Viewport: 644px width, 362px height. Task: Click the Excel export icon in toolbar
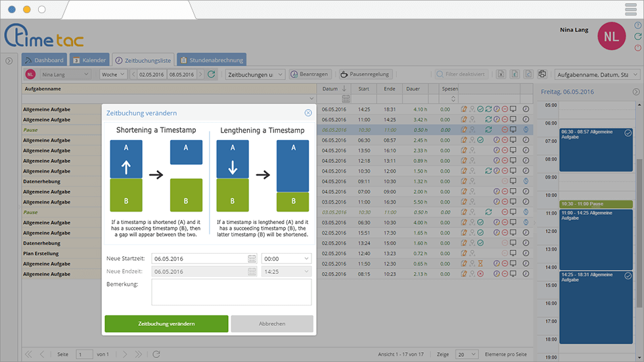(500, 75)
